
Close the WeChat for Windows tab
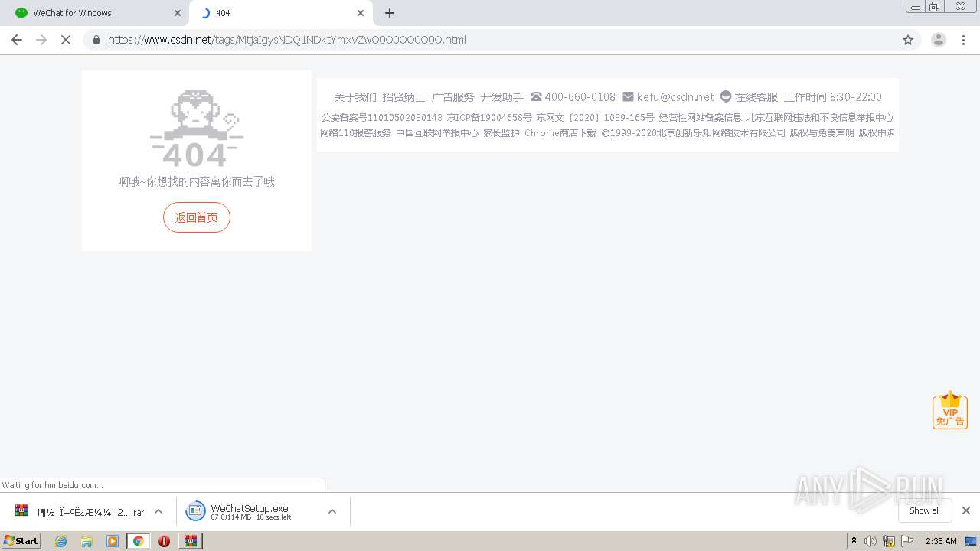[178, 13]
